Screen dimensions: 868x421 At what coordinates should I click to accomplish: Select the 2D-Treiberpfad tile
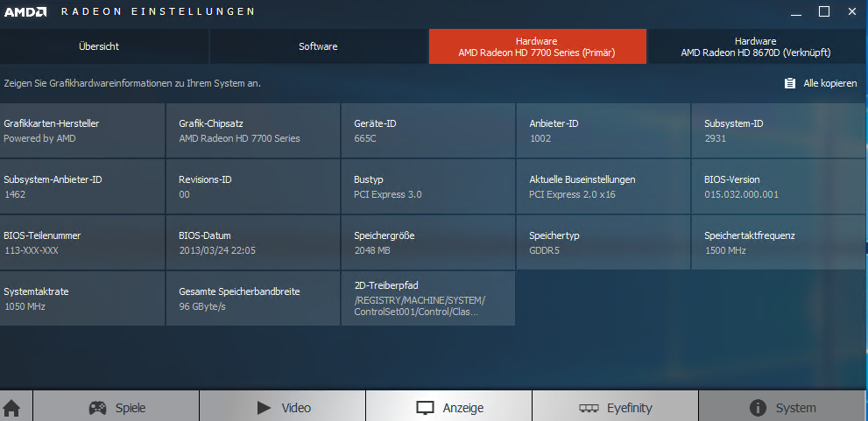point(428,298)
